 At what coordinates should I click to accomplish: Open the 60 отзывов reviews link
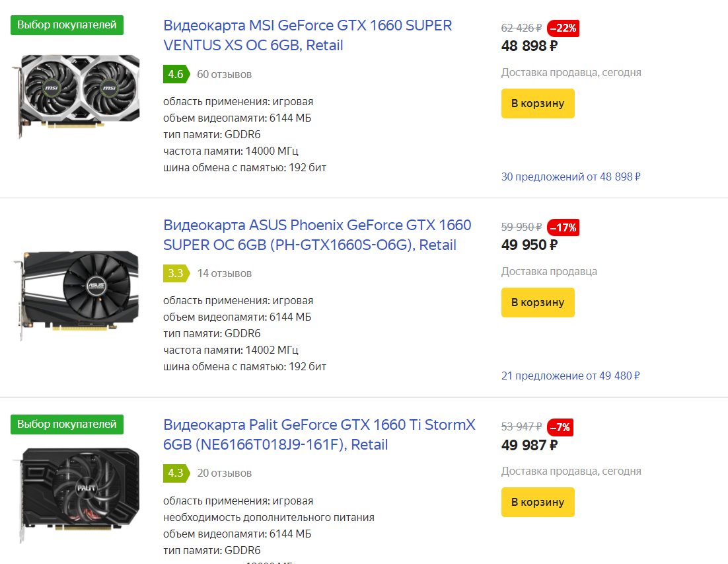(x=224, y=74)
